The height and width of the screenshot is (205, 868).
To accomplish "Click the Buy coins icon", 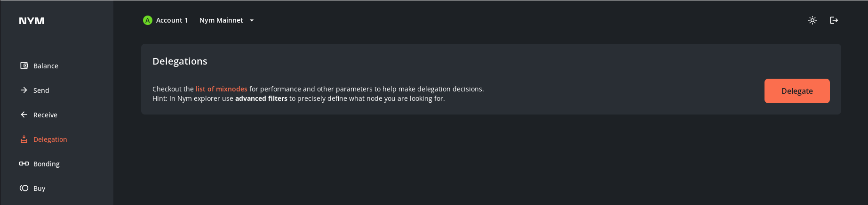I will tap(24, 188).
